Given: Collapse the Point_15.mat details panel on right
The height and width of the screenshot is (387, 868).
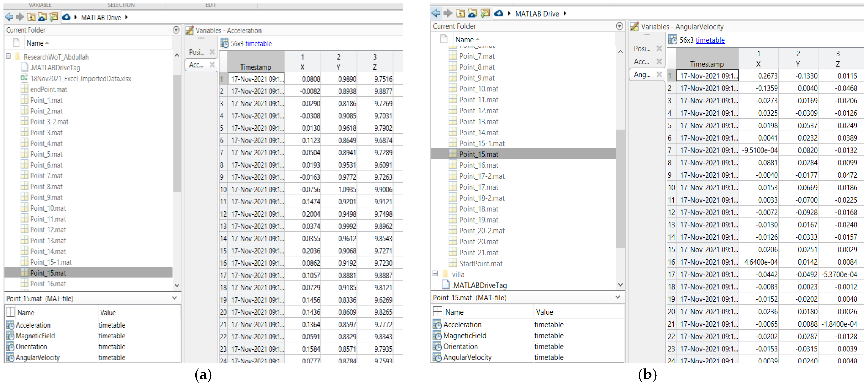Looking at the screenshot, I should [618, 298].
